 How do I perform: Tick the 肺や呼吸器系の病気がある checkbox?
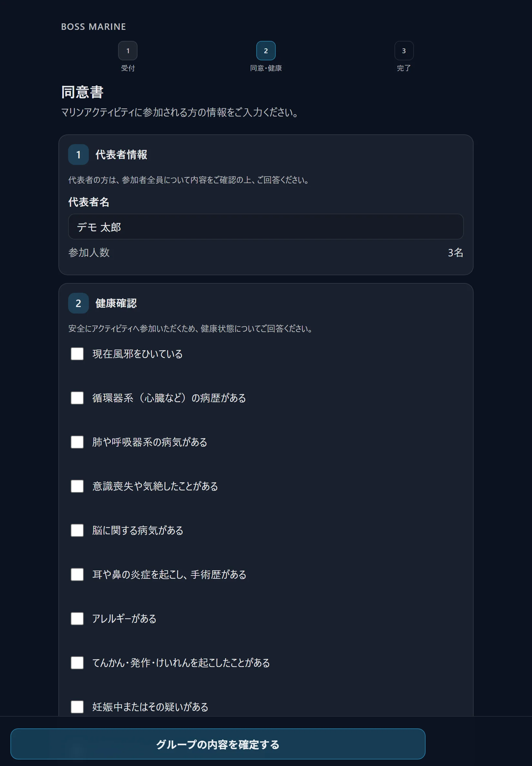point(77,442)
